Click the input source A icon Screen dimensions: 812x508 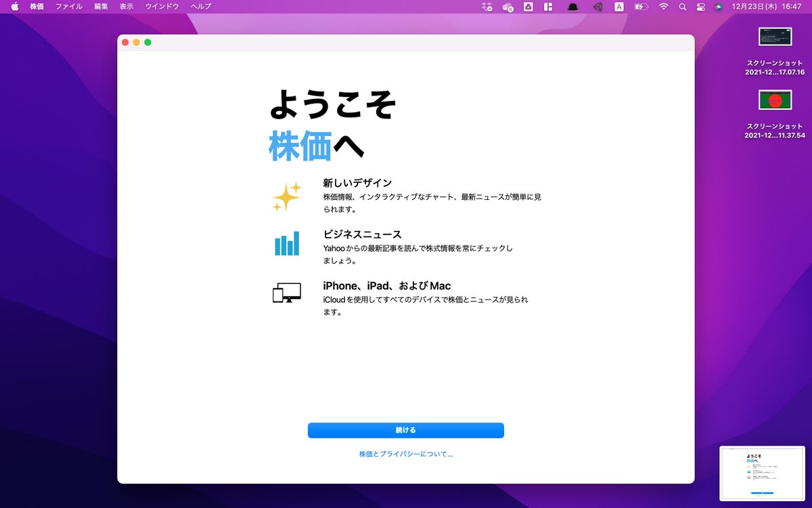619,6
